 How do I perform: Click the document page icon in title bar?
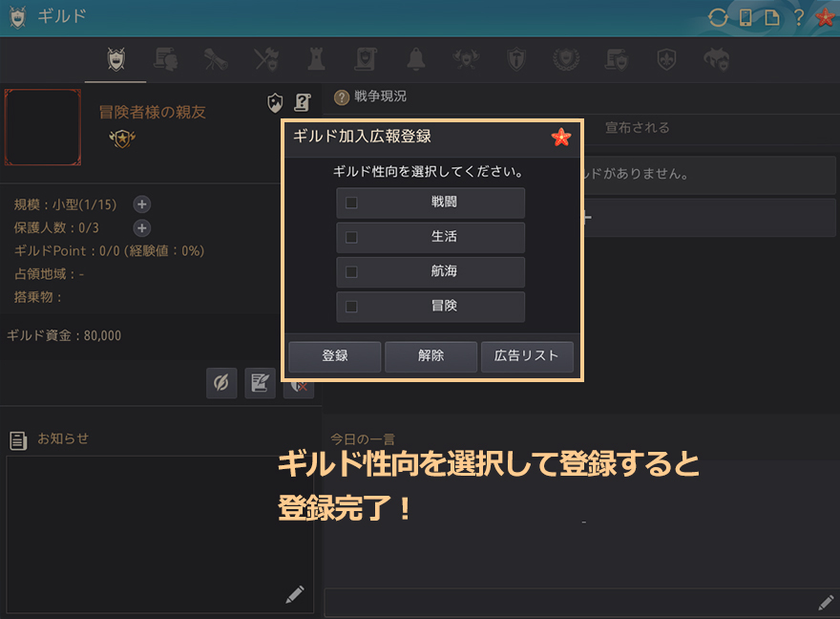tap(772, 17)
